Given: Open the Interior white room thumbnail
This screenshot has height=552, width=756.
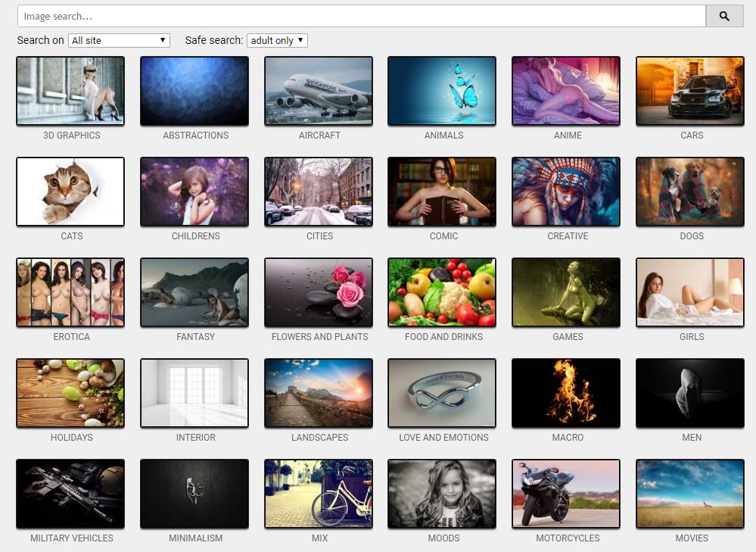Looking at the screenshot, I should 194,393.
